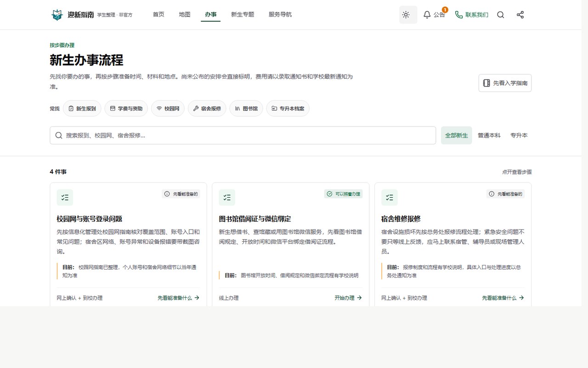Click the 联系我们 phone link
Screen dimensions: 588x368
[471, 15]
